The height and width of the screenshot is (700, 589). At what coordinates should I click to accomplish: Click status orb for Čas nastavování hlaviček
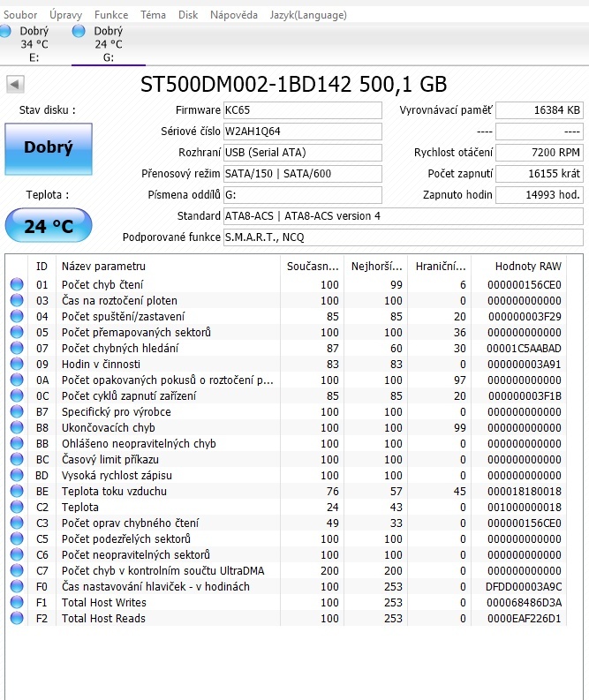click(x=17, y=587)
